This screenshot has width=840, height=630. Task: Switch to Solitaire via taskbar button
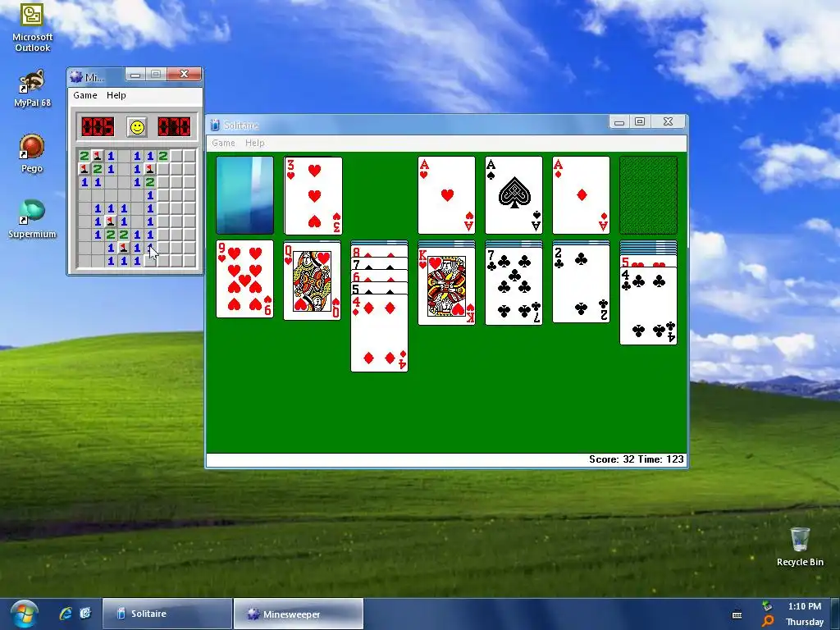pyautogui.click(x=167, y=614)
